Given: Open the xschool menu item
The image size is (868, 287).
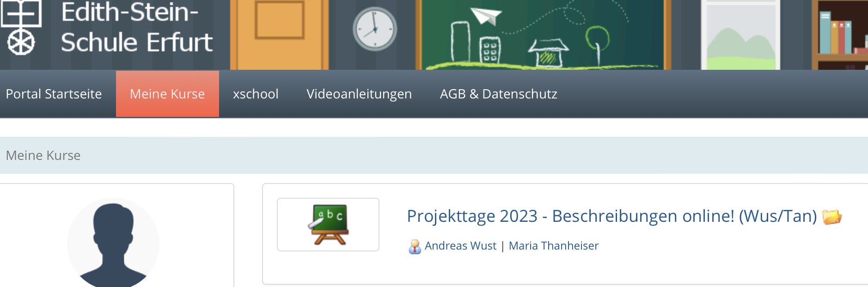Looking at the screenshot, I should pos(256,94).
